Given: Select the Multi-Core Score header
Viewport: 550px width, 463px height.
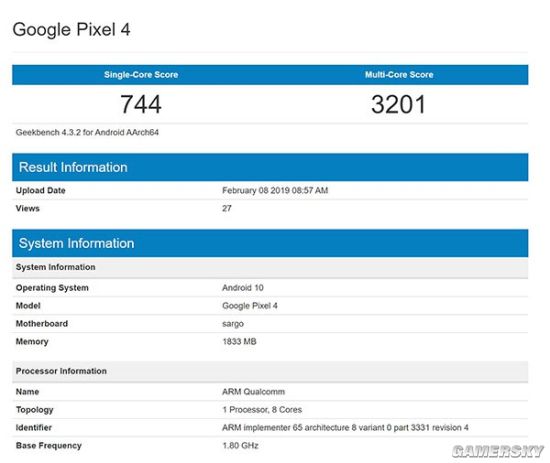Looking at the screenshot, I should pos(399,75).
